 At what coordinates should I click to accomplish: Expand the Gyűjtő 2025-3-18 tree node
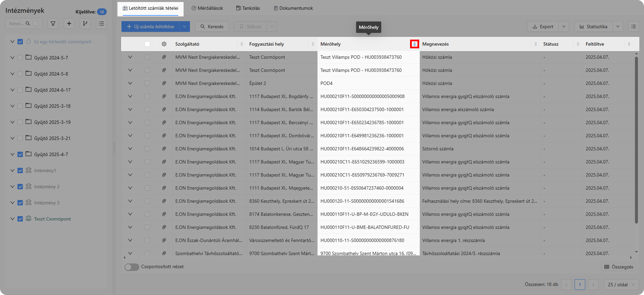pos(12,106)
